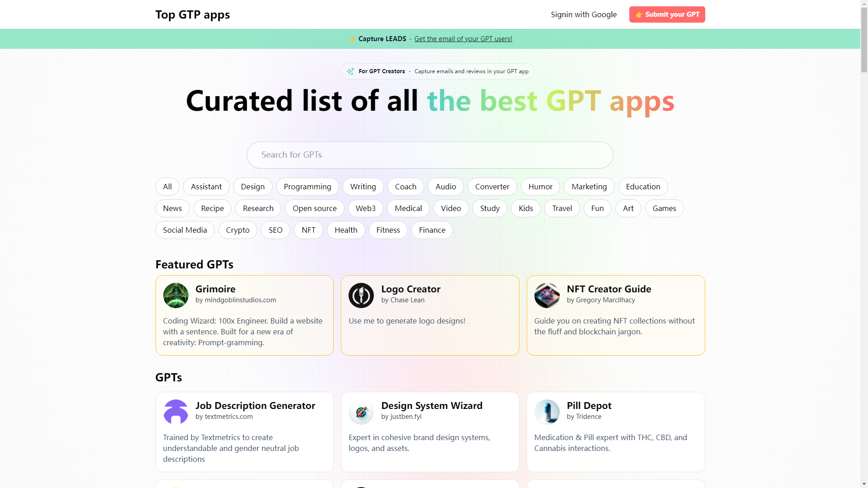This screenshot has height=488, width=868.
Task: Open Signin with Google
Action: (x=584, y=14)
